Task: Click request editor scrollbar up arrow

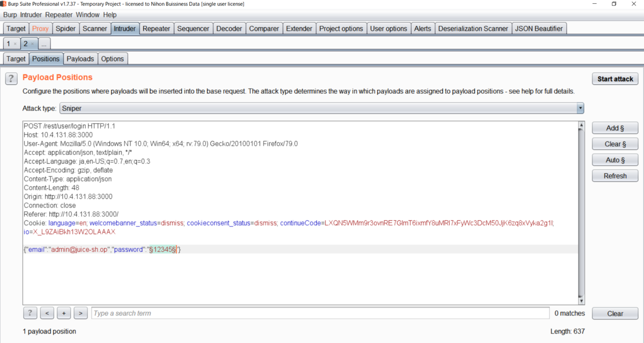Action: pos(581,126)
